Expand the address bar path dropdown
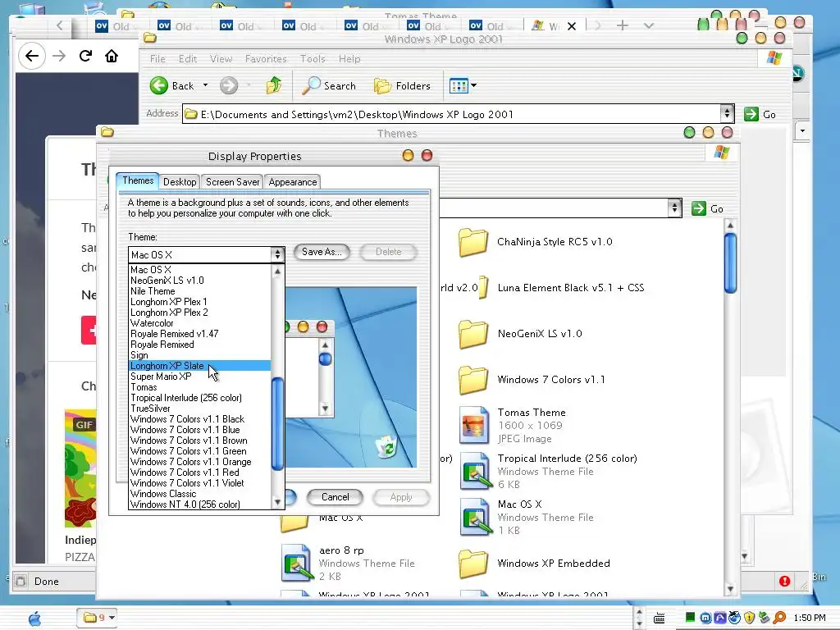The height and width of the screenshot is (630, 840). (727, 113)
